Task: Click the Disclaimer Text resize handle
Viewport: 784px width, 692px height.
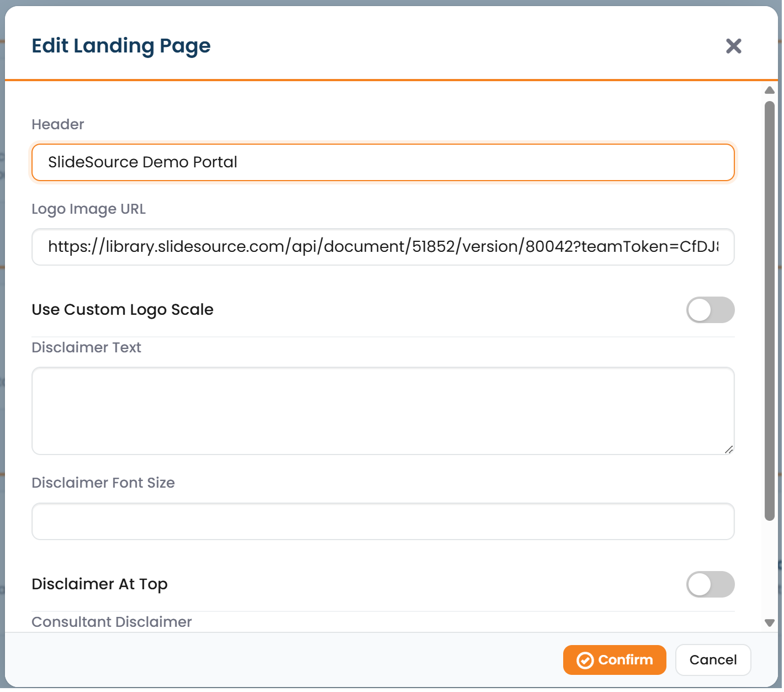Action: tap(729, 450)
